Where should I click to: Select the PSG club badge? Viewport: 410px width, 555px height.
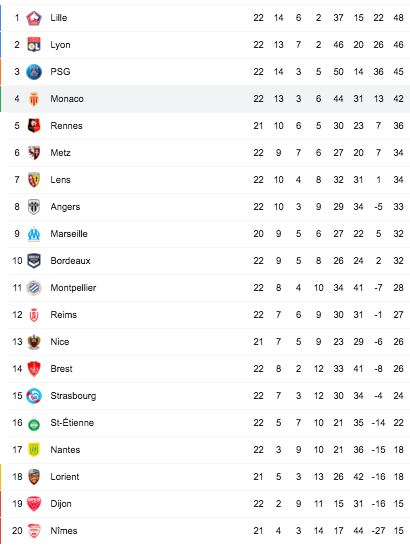[34, 72]
